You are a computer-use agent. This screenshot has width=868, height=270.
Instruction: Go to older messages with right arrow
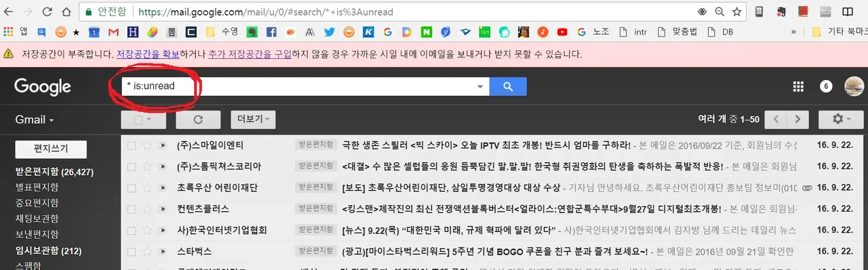(798, 119)
